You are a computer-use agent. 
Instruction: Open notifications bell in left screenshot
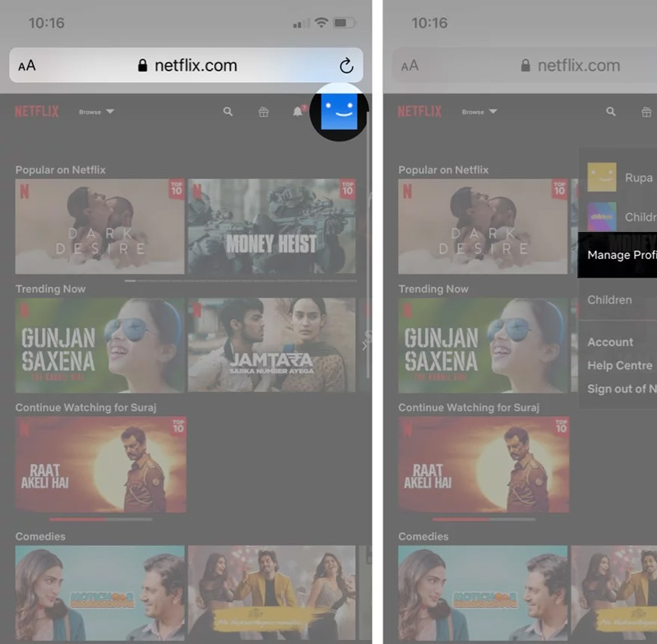(298, 112)
